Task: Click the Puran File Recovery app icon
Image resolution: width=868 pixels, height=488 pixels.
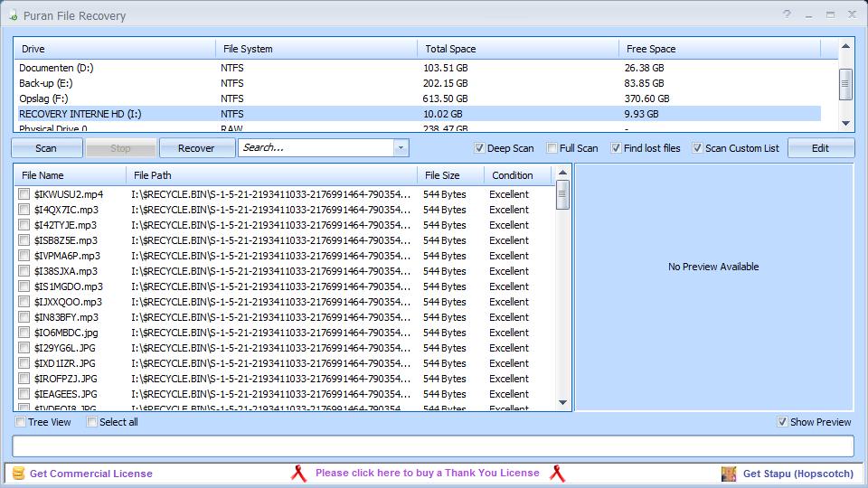Action: click(x=14, y=15)
